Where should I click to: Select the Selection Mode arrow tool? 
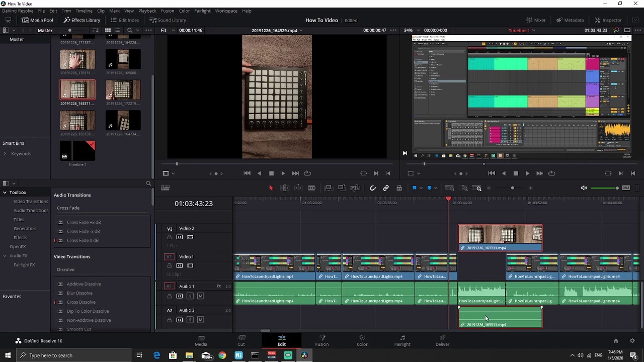(271, 188)
